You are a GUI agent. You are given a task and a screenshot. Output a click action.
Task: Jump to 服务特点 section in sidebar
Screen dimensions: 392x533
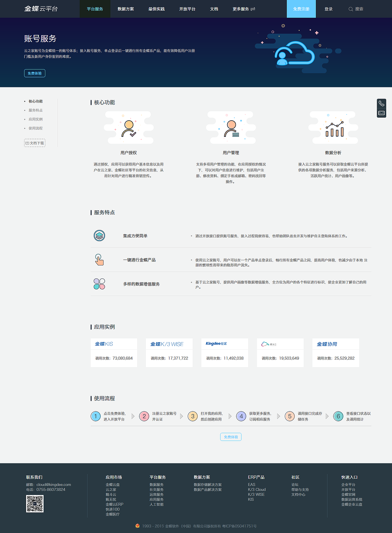[x=36, y=110]
